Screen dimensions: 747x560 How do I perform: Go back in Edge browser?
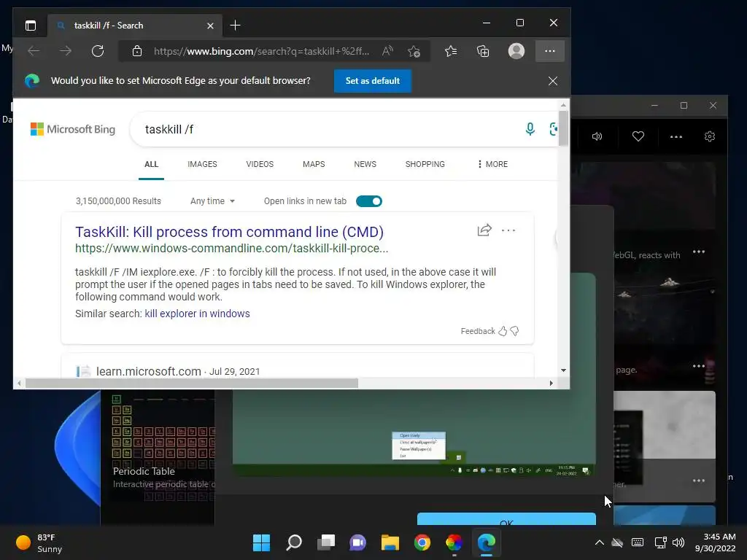(x=34, y=51)
